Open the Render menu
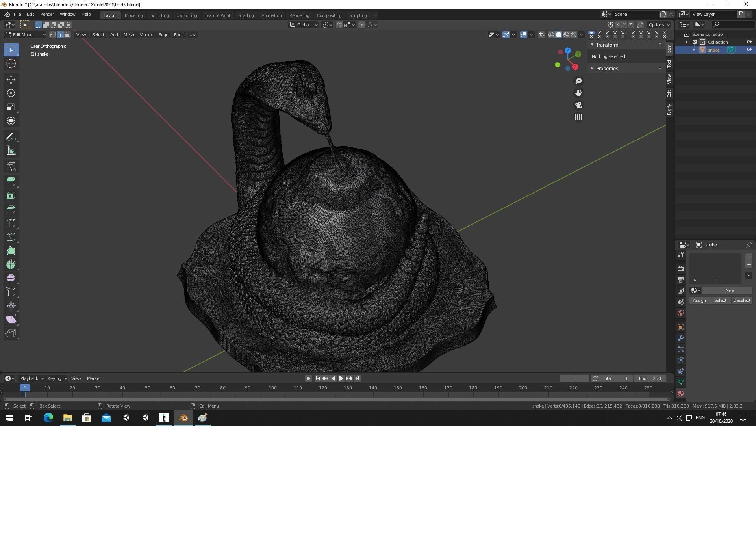 tap(47, 14)
